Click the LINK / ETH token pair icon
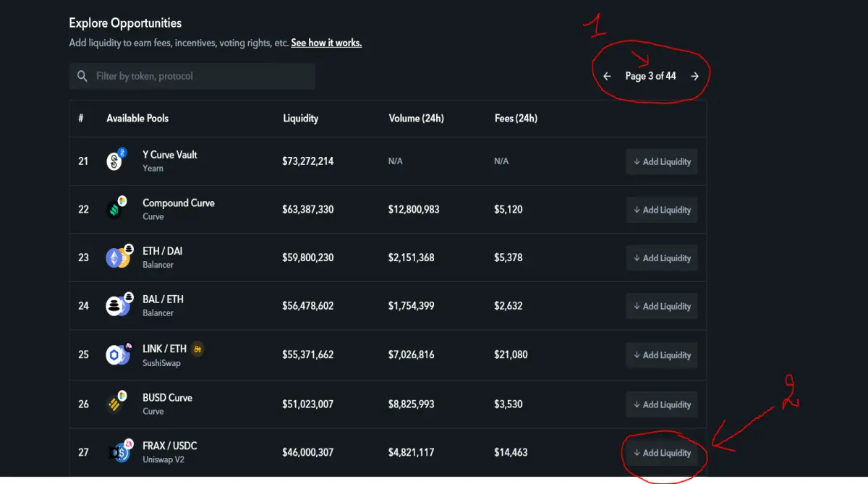 click(x=118, y=354)
